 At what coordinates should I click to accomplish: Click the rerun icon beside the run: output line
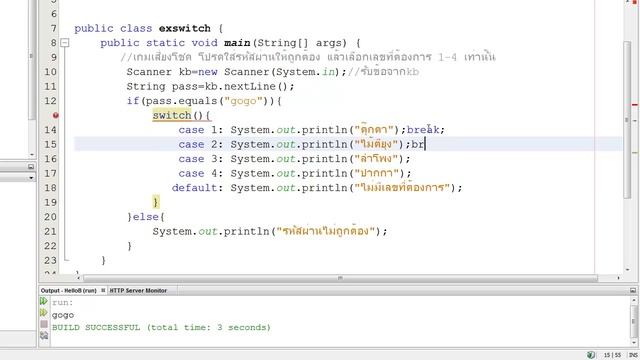(x=44, y=301)
